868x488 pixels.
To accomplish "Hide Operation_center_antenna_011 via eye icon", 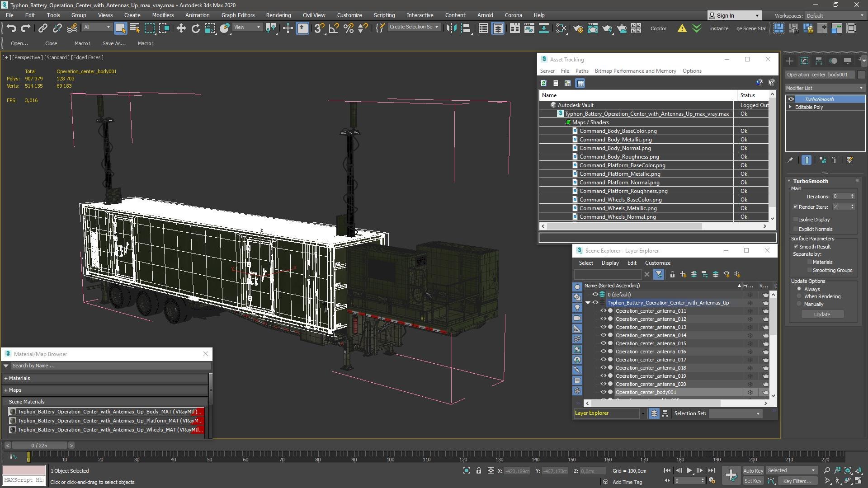I will click(603, 311).
